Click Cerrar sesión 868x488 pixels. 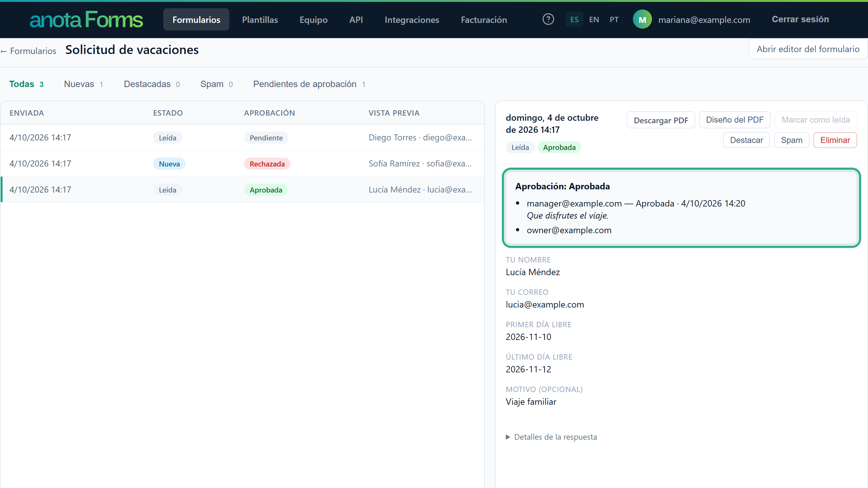(x=800, y=19)
